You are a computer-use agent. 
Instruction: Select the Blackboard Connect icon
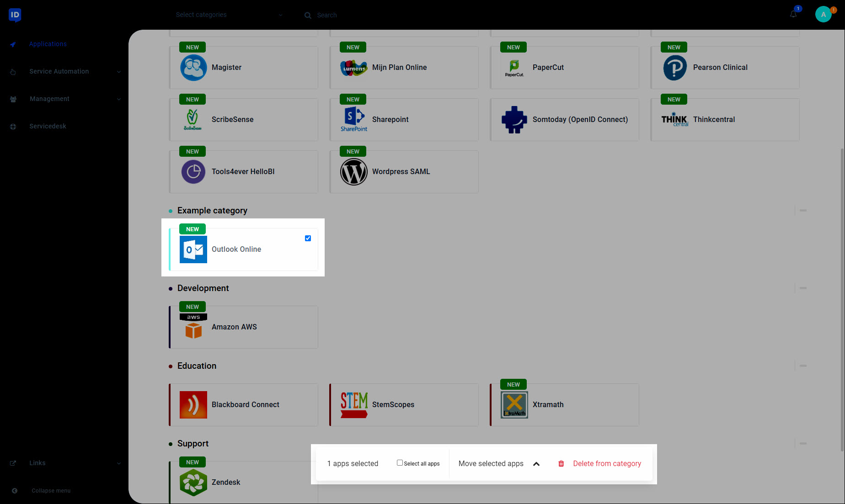[x=193, y=405]
